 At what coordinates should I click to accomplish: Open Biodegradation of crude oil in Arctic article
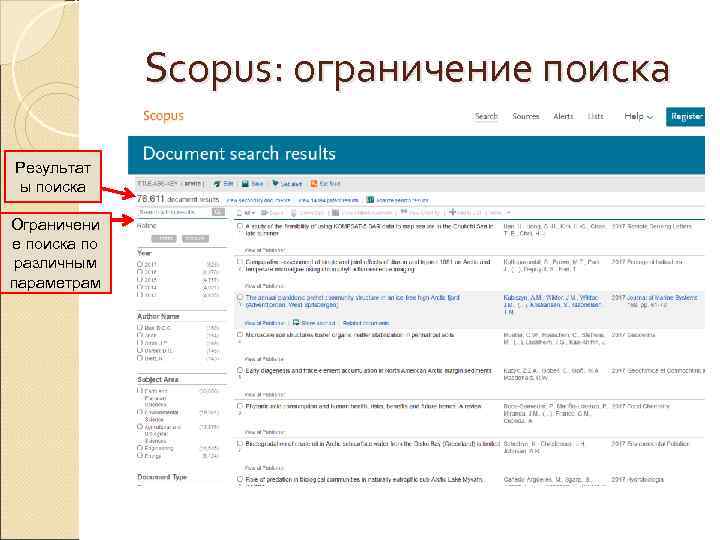pos(372,444)
